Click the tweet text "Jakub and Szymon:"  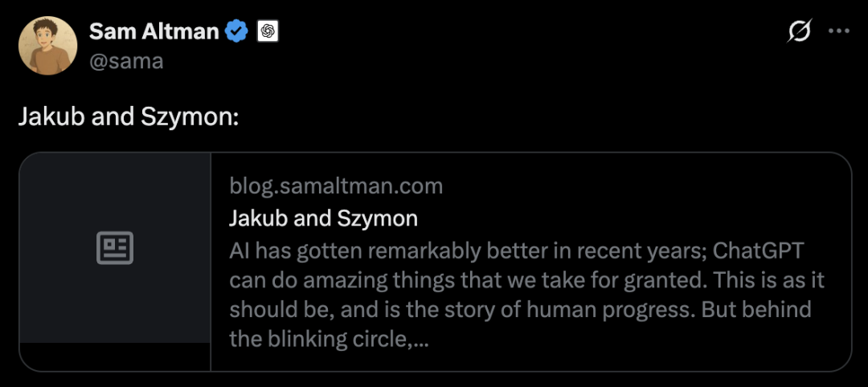(129, 117)
